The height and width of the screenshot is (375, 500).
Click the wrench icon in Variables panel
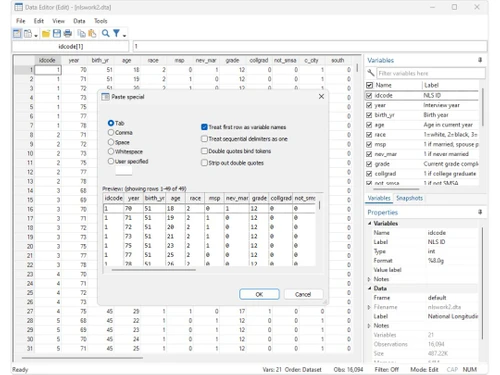coord(371,73)
